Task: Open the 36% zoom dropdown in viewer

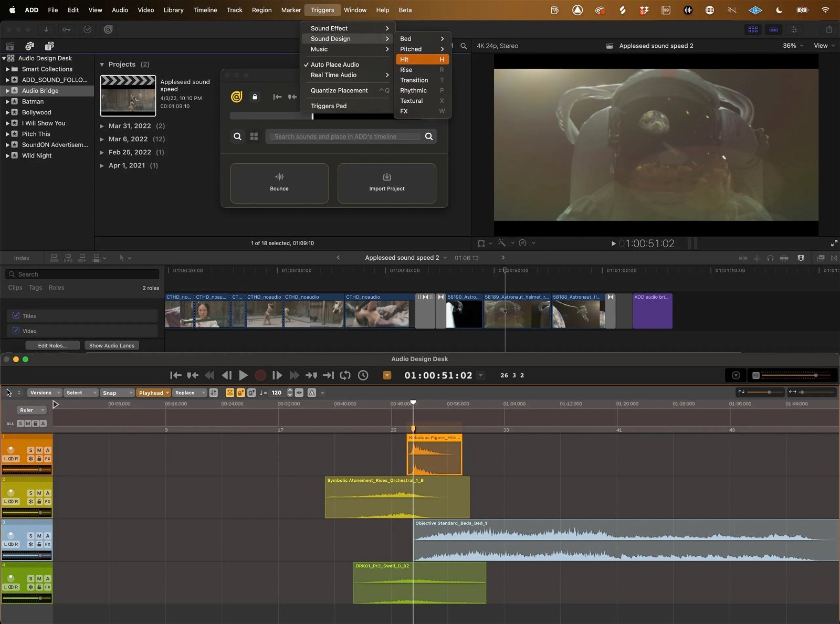Action: [793, 46]
